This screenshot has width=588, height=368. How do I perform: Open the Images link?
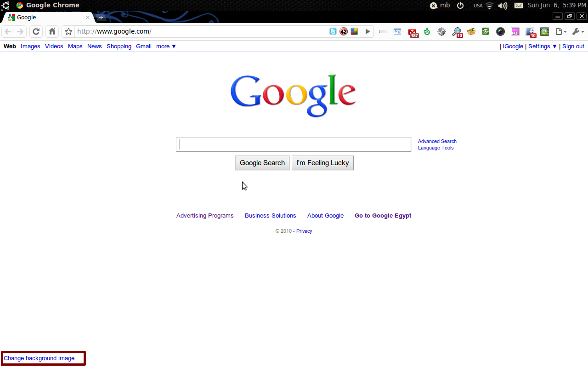coord(30,46)
